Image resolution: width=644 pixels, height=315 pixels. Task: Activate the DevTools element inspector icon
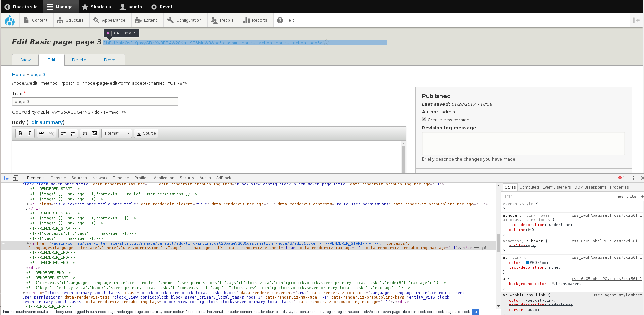7,178
